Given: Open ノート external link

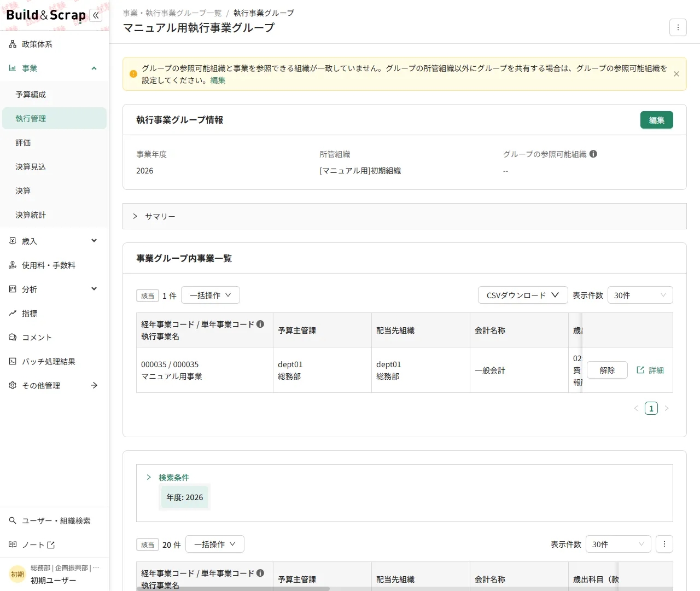Looking at the screenshot, I should [x=54, y=544].
